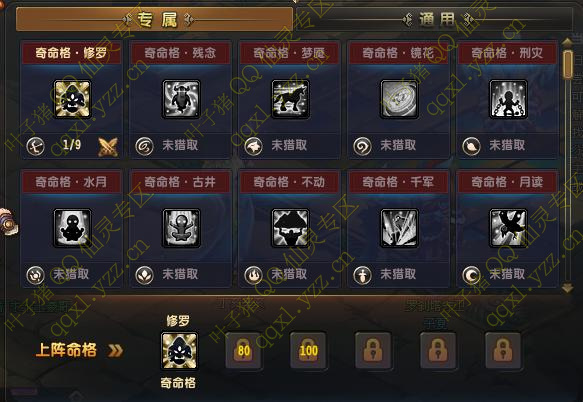Click the last unnumbered padlock slot
This screenshot has height=402, width=583.
(503, 351)
